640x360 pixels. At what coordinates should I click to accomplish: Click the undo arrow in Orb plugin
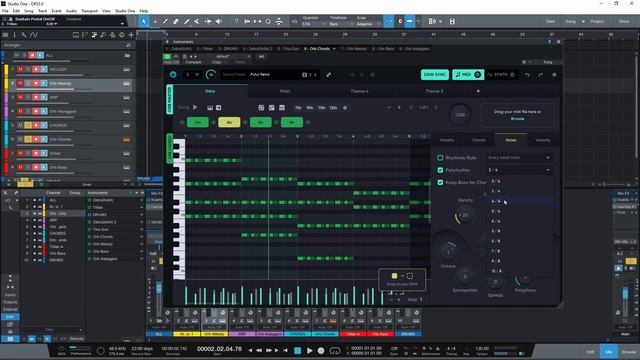click(527, 75)
